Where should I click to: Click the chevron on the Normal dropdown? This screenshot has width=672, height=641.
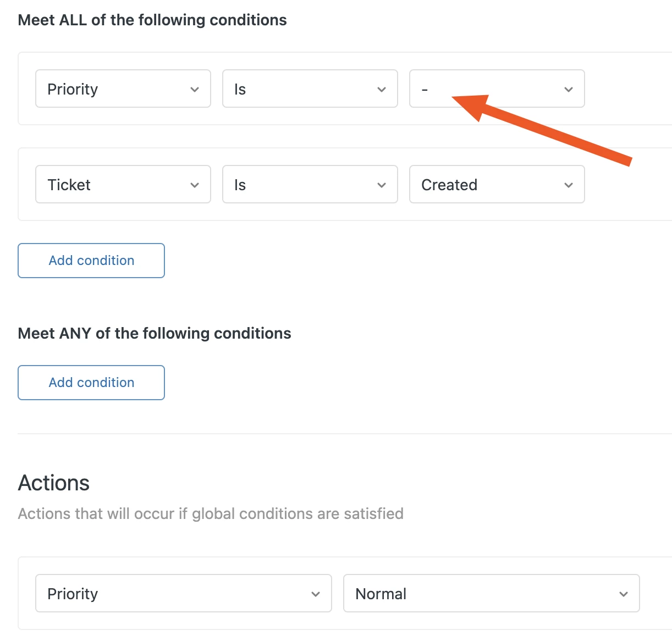624,594
